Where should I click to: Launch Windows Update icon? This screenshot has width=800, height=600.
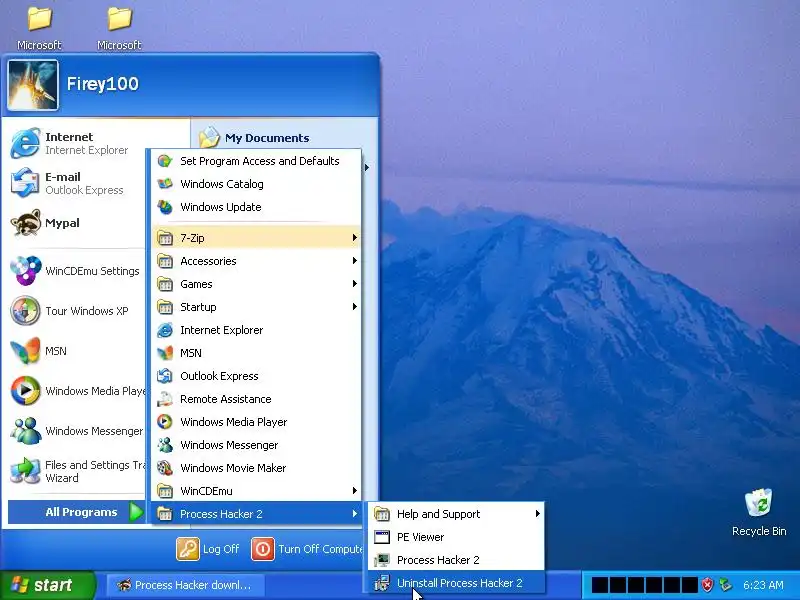tap(165, 207)
